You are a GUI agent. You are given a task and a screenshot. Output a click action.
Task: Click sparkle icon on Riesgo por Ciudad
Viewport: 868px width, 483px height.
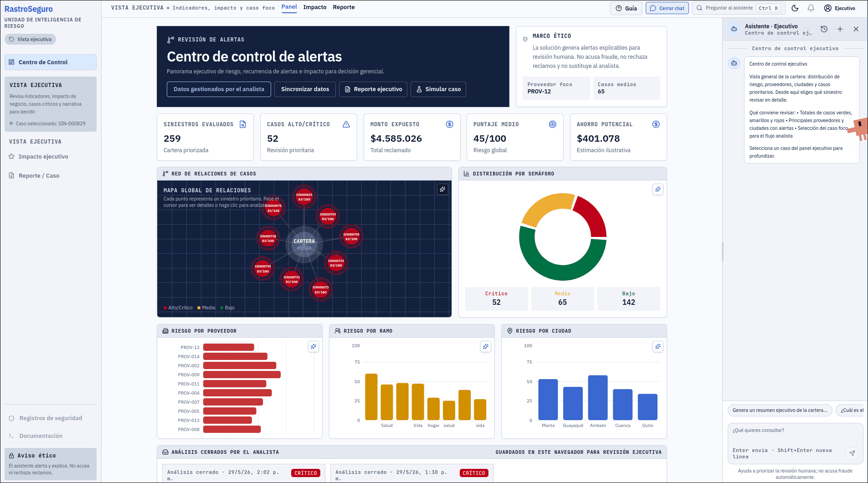coord(658,346)
